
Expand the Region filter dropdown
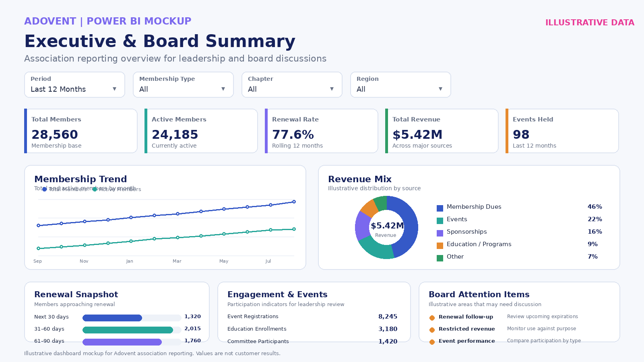pos(400,84)
